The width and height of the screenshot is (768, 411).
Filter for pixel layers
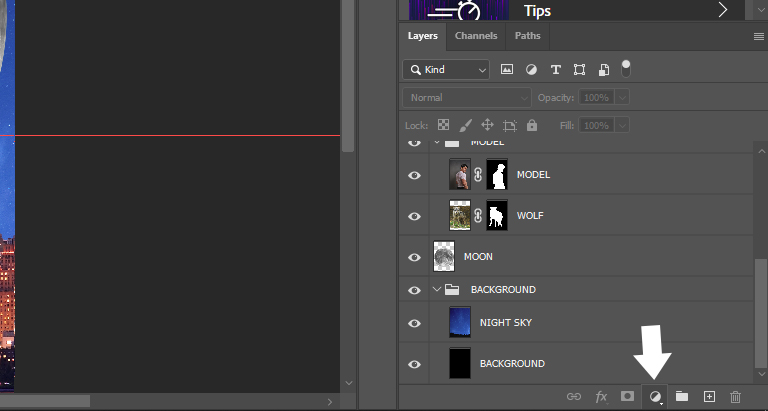pyautogui.click(x=507, y=70)
